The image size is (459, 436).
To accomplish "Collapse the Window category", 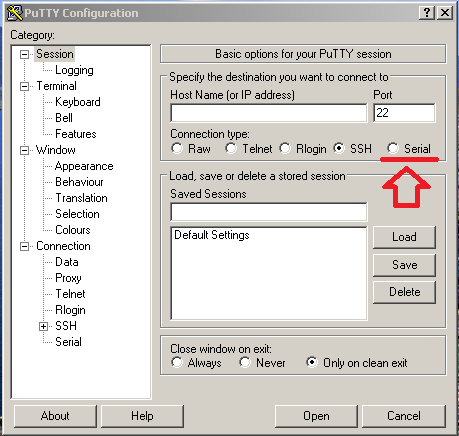I will coord(24,150).
